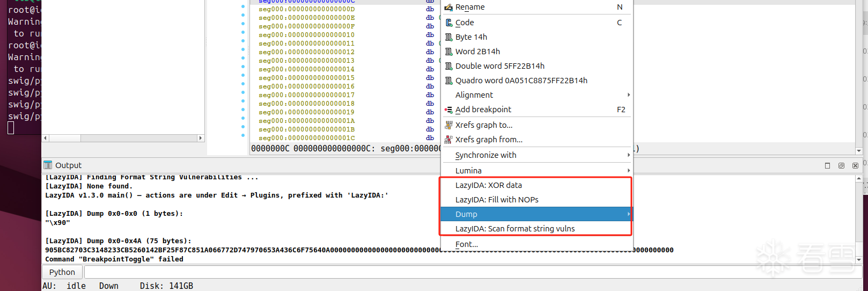Click the Output panel title icon
Image resolution: width=868 pixels, height=291 pixels.
[48, 165]
